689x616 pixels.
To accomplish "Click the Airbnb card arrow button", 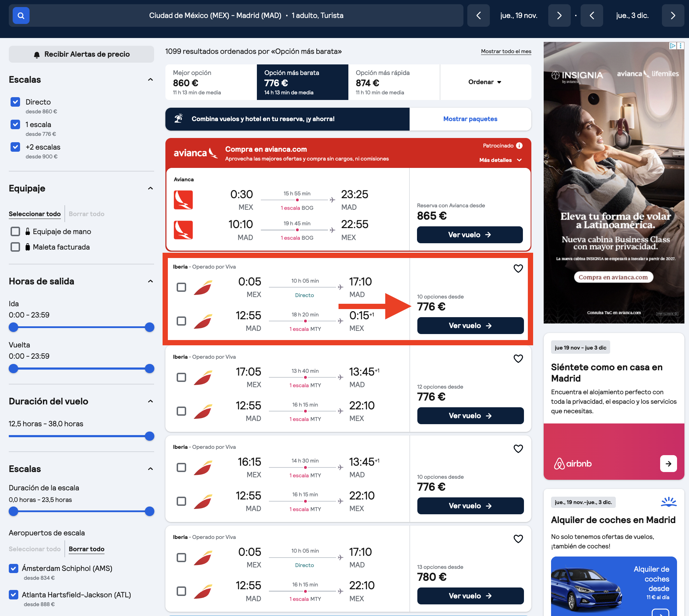I will pyautogui.click(x=668, y=464).
